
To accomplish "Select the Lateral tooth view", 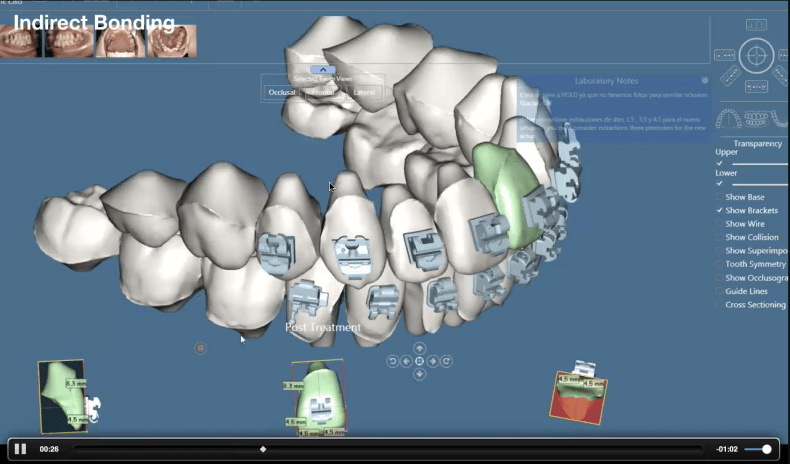I will point(364,92).
